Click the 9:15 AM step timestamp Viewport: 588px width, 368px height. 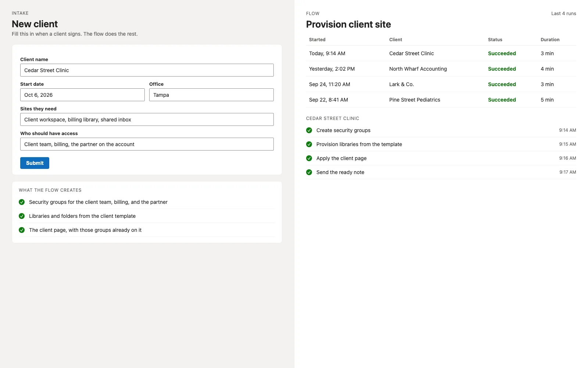click(567, 144)
